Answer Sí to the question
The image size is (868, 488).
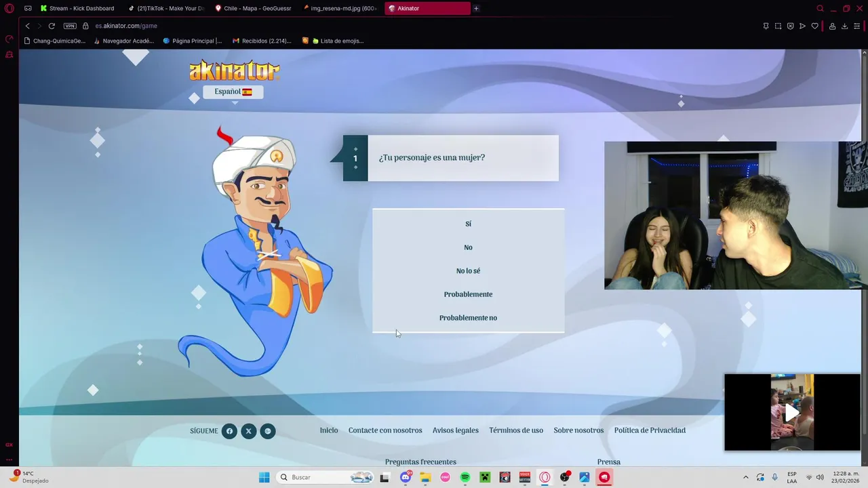468,224
